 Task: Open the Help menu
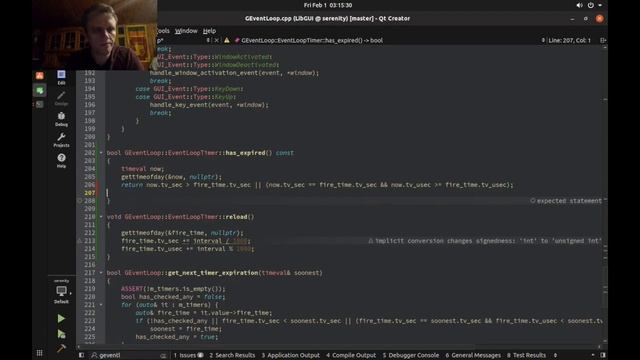pyautogui.click(x=209, y=31)
